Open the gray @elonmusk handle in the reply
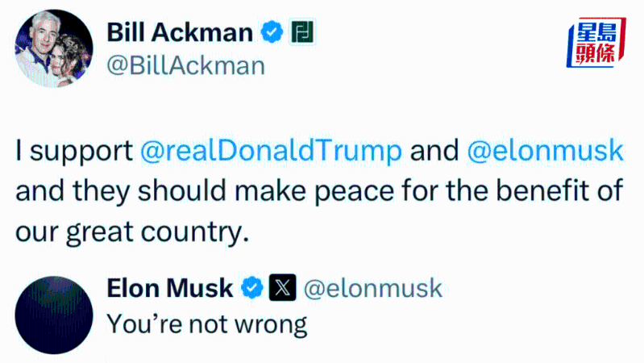The image size is (644, 363). (x=372, y=288)
